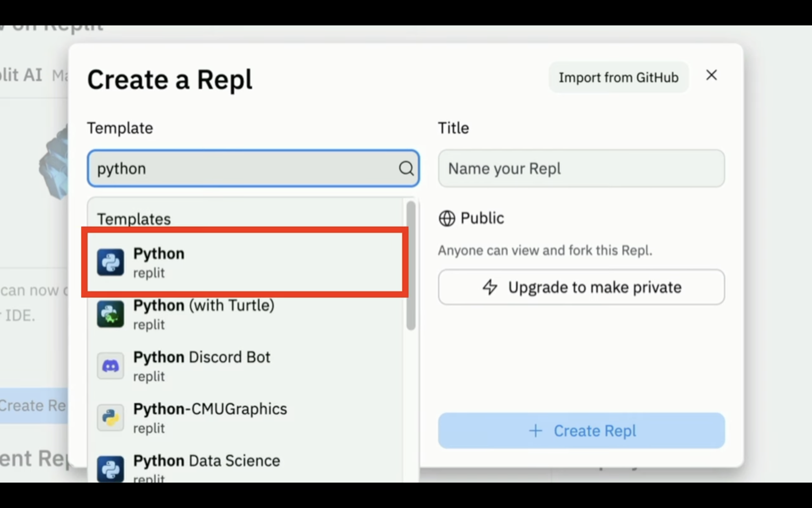812x508 pixels.
Task: Click the search magnifier in Template field
Action: click(x=406, y=168)
